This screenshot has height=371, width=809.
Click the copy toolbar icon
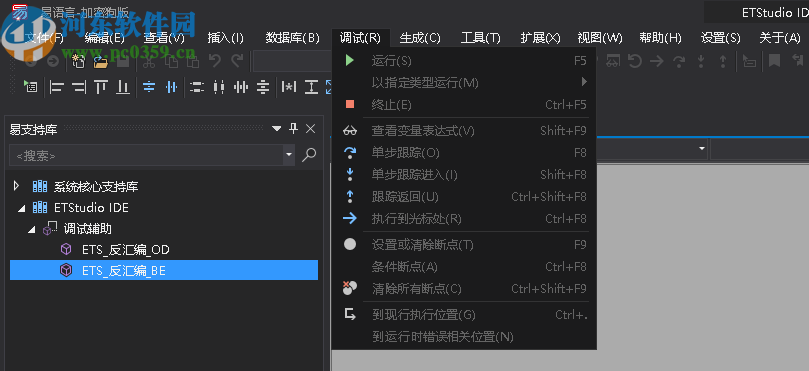click(x=171, y=62)
